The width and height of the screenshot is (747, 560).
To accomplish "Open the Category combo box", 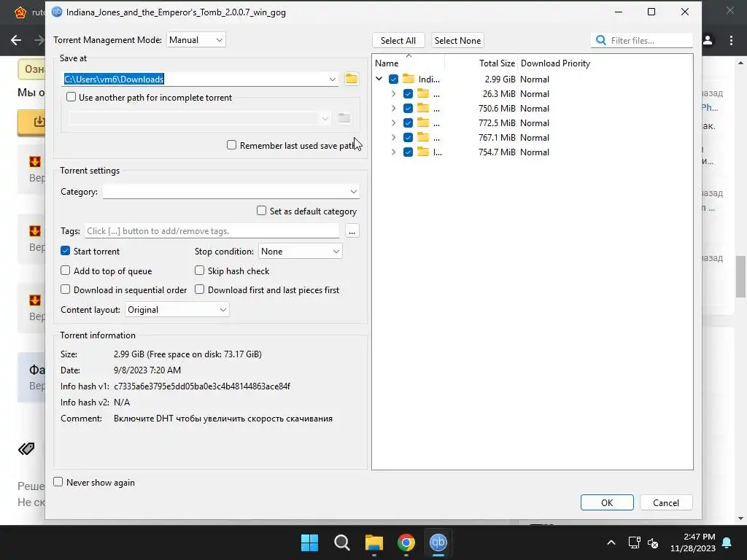I will coord(231,192).
